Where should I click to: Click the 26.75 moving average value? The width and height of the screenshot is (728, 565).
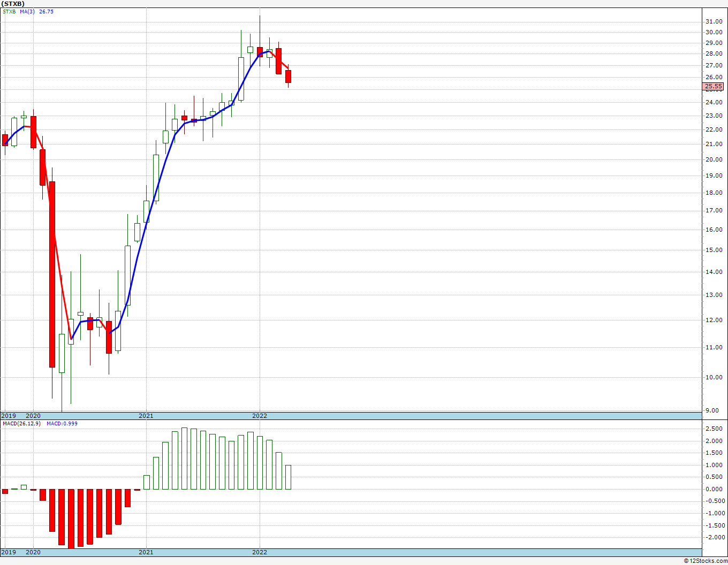pyautogui.click(x=46, y=11)
